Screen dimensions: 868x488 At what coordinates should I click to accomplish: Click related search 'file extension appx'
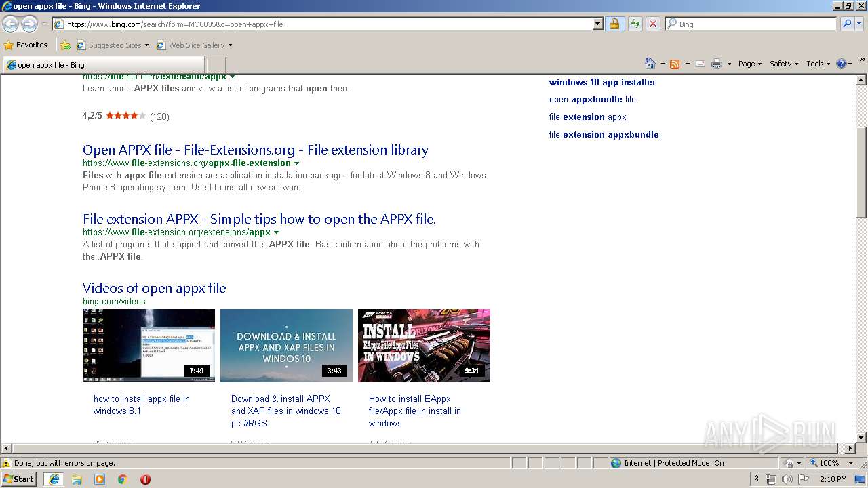tap(588, 117)
